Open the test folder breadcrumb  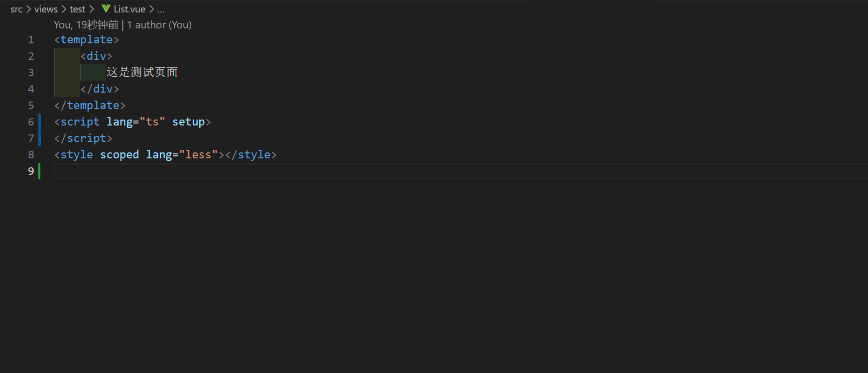tap(77, 9)
